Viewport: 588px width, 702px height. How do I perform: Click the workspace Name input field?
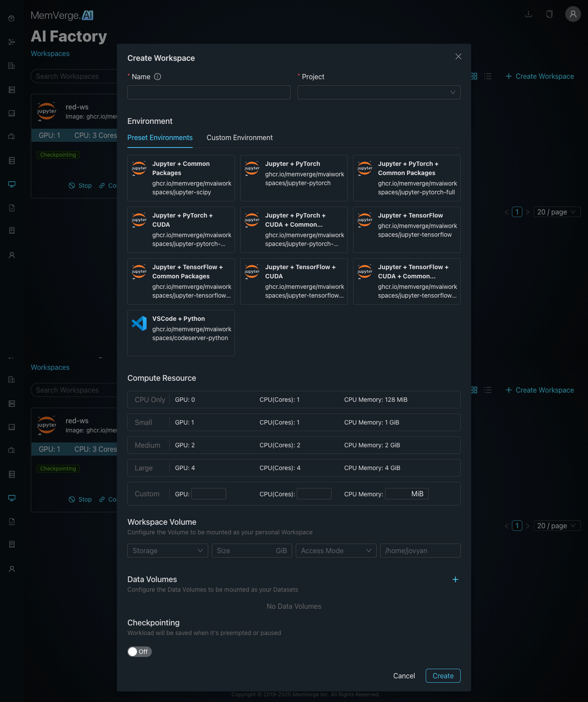209,92
